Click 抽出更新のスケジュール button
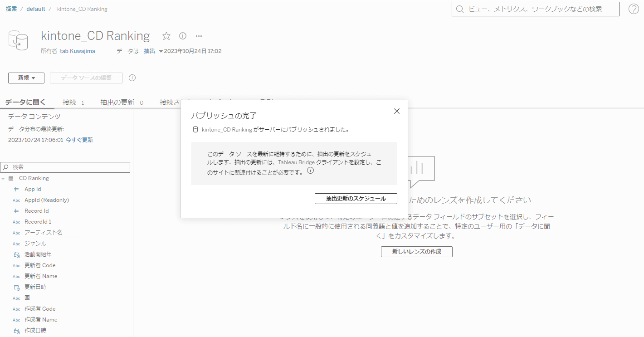The image size is (644, 337). pos(356,199)
